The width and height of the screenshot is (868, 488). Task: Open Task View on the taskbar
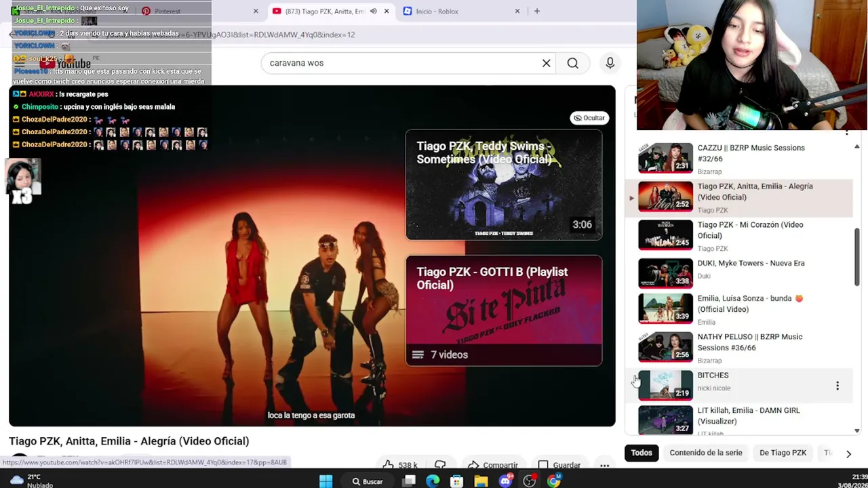click(409, 481)
